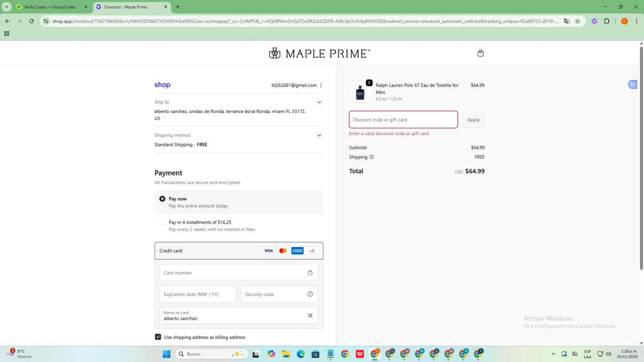The height and width of the screenshot is (362, 644).
Task: Click the security code help icon
Action: tap(310, 294)
